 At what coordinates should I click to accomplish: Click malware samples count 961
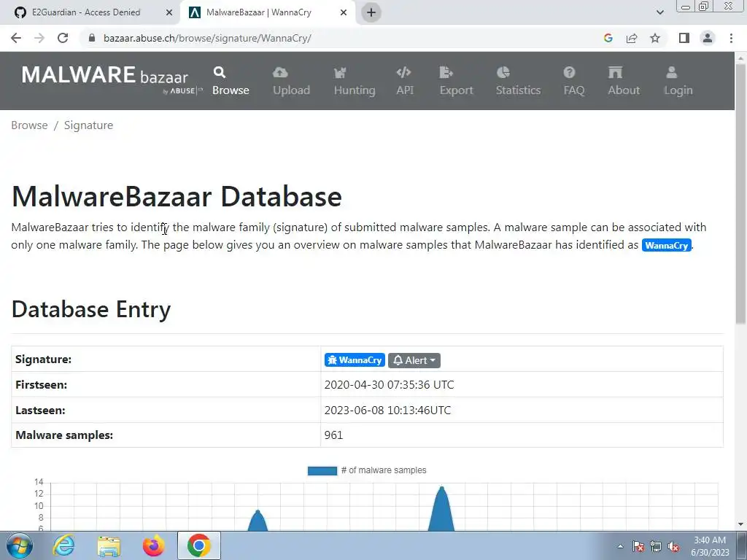[x=333, y=435]
